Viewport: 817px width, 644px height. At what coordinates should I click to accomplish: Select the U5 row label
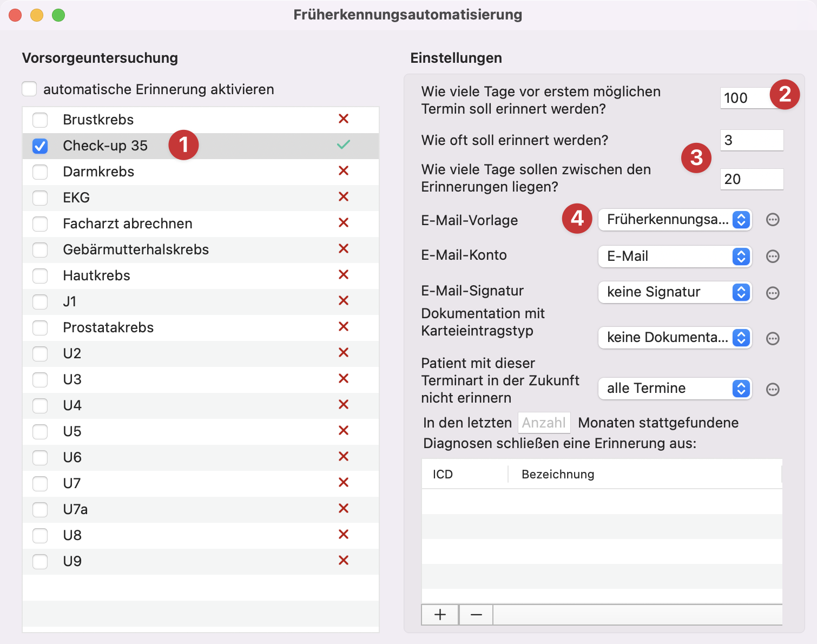tap(72, 431)
